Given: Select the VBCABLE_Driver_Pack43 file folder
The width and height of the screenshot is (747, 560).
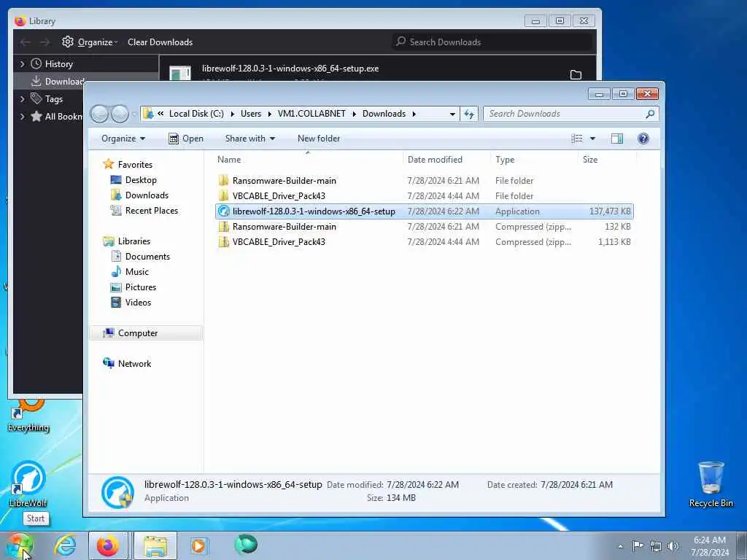Looking at the screenshot, I should [x=424, y=195].
